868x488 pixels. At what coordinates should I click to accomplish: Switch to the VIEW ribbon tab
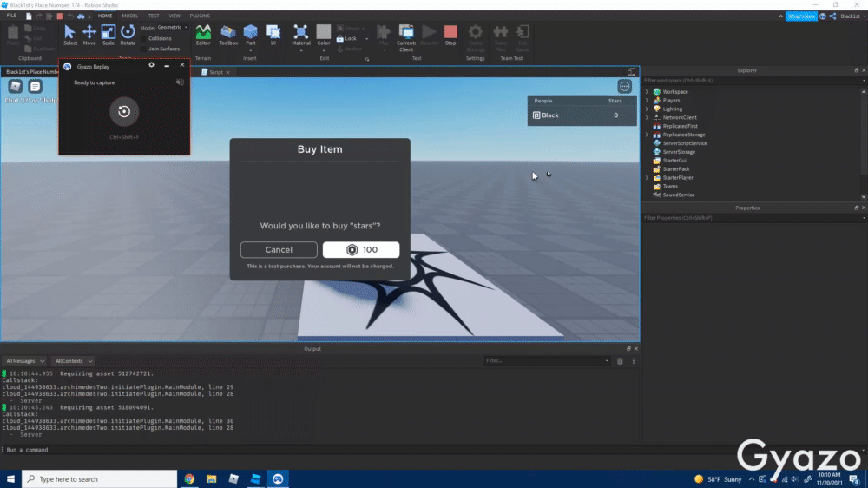pos(174,16)
